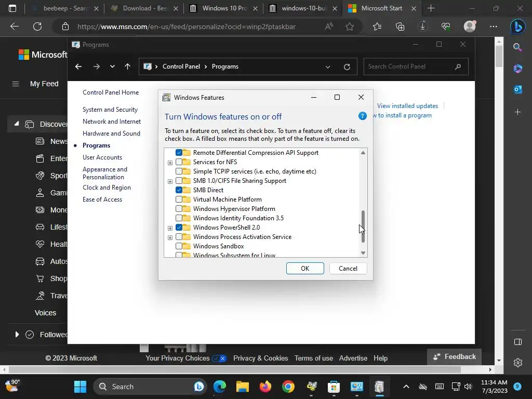Open Edge sidebar settings gear
Screen dimensions: 532x399
coord(518,363)
